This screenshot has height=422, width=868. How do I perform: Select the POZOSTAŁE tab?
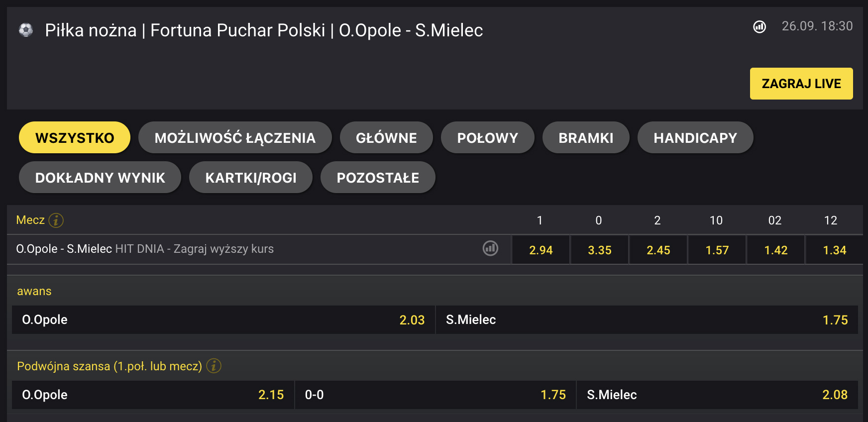(x=378, y=178)
